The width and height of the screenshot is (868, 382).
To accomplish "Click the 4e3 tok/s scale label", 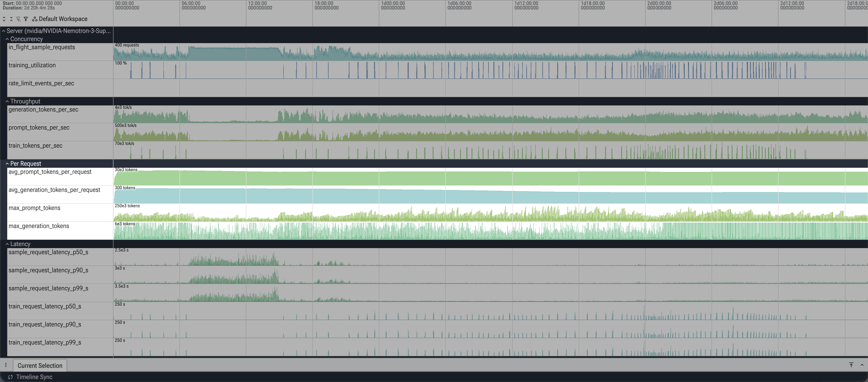I will 123,107.
